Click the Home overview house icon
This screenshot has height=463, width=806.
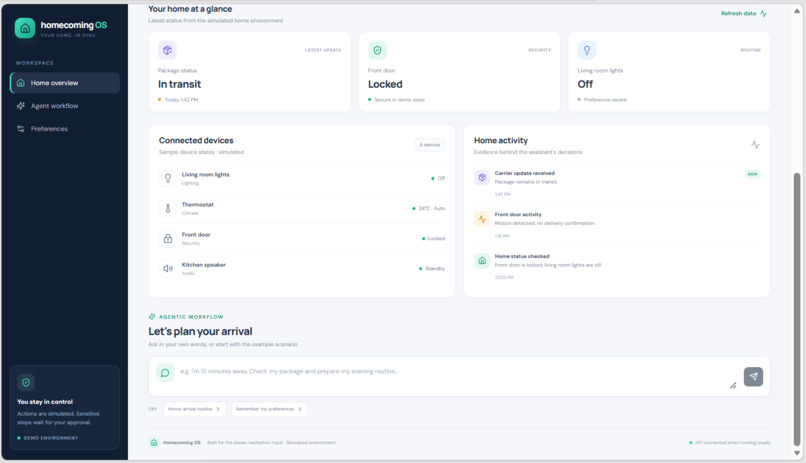(21, 83)
